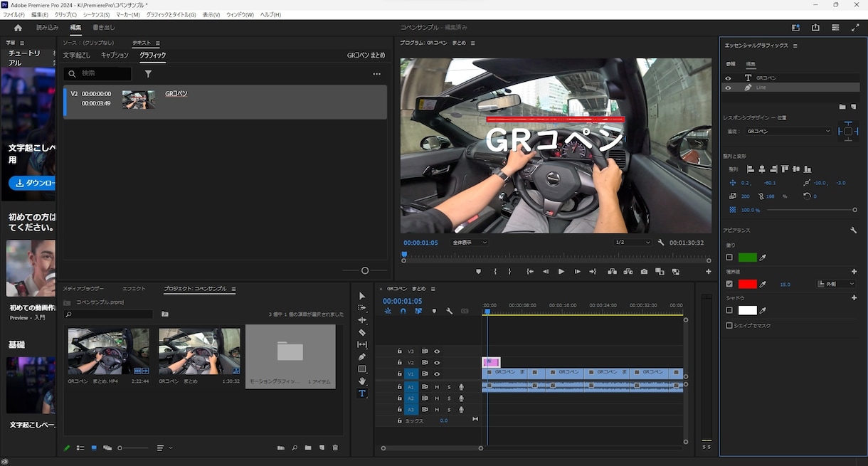Image resolution: width=868 pixels, height=466 pixels.
Task: Open the 1/2 playback resolution dropdown
Action: coord(633,243)
